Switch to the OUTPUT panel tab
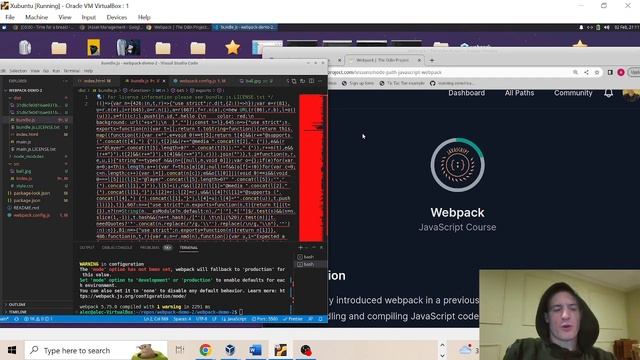 pyautogui.click(x=87, y=248)
